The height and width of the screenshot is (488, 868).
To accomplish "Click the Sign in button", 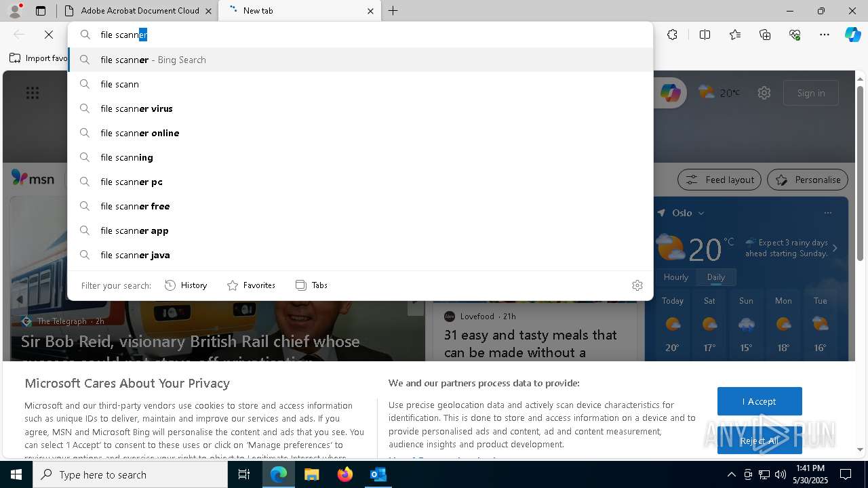I will (811, 93).
